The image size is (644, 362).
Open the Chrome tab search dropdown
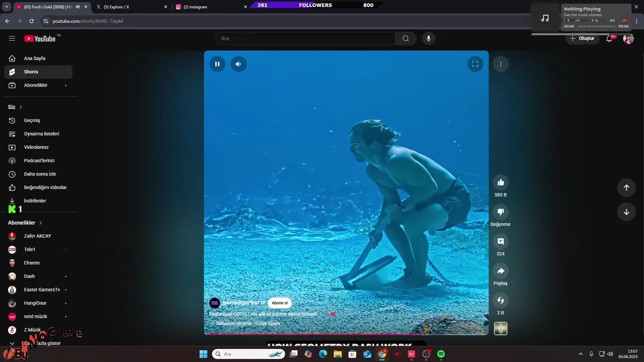pos(7,7)
